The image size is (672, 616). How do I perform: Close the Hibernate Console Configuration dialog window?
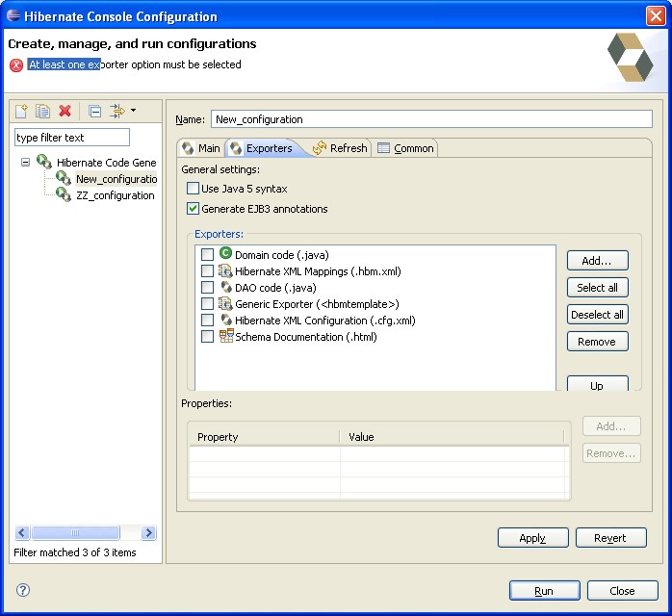pyautogui.click(x=656, y=16)
